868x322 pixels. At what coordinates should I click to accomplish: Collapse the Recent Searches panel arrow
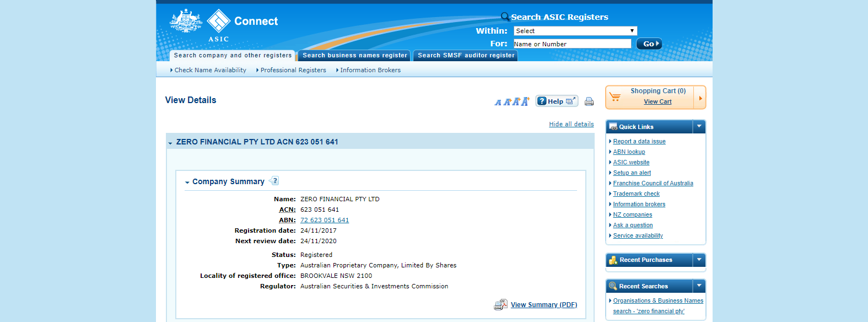point(699,286)
